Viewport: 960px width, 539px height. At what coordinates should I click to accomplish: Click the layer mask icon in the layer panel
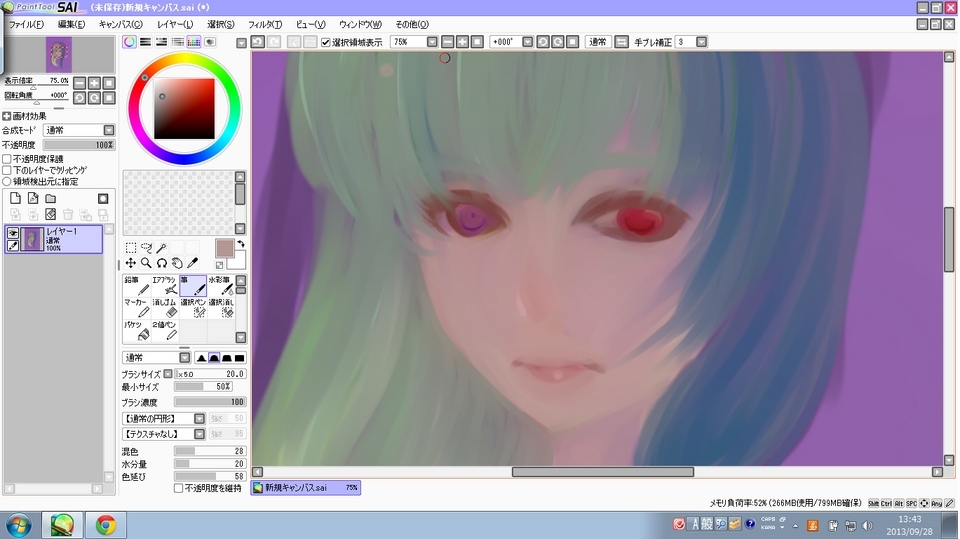click(x=103, y=198)
